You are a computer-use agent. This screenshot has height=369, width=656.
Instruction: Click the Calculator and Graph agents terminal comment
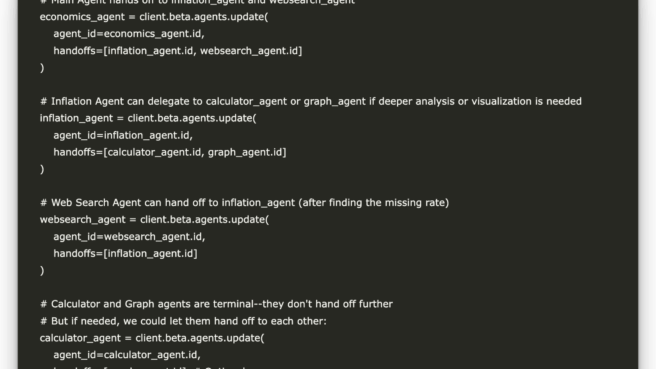pos(216,304)
